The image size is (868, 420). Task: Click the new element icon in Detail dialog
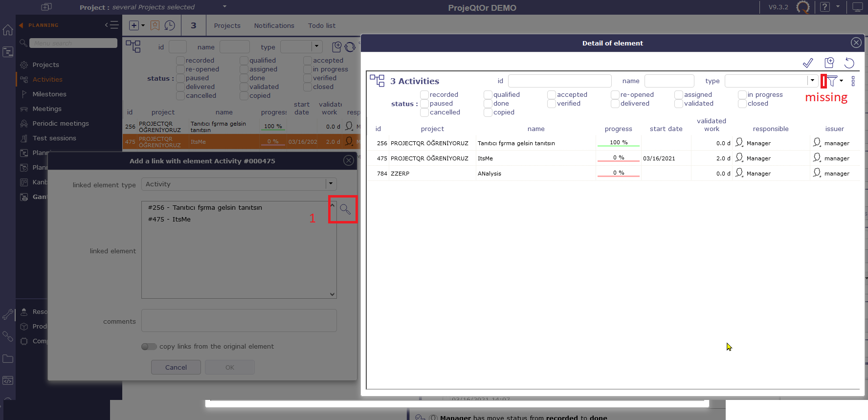click(x=829, y=63)
